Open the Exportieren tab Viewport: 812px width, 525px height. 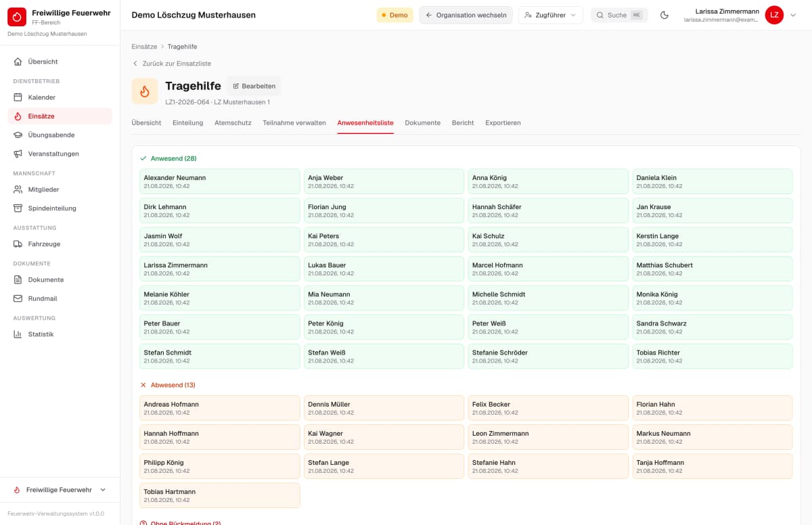[x=503, y=123]
